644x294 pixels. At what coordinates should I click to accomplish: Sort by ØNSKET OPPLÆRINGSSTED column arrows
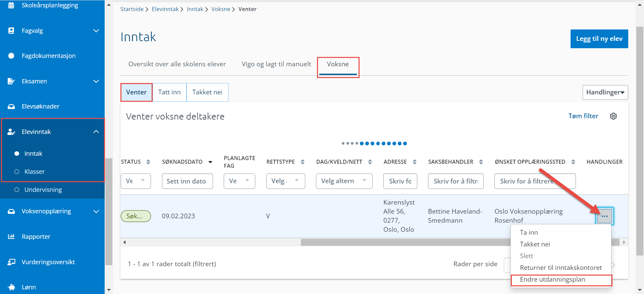pyautogui.click(x=573, y=162)
